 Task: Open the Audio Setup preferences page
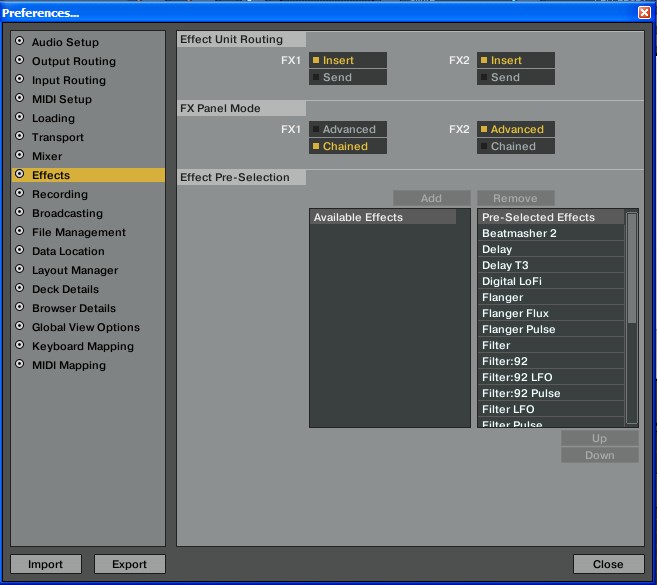65,42
